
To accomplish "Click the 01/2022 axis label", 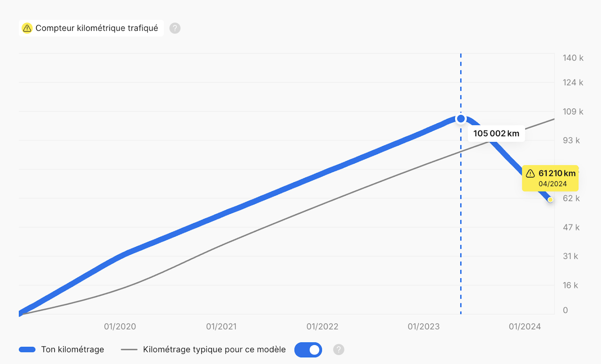I will point(322,326).
